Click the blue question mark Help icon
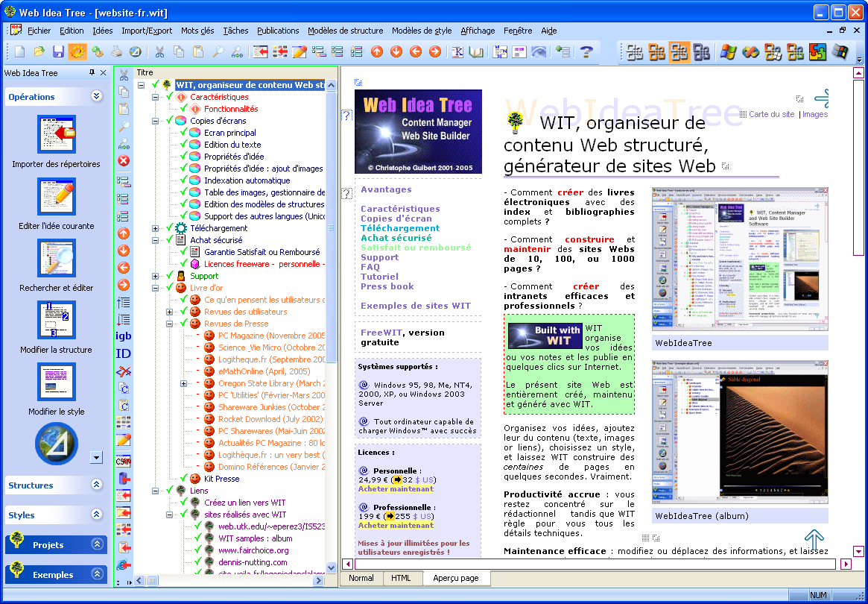This screenshot has height=604, width=868. point(586,51)
